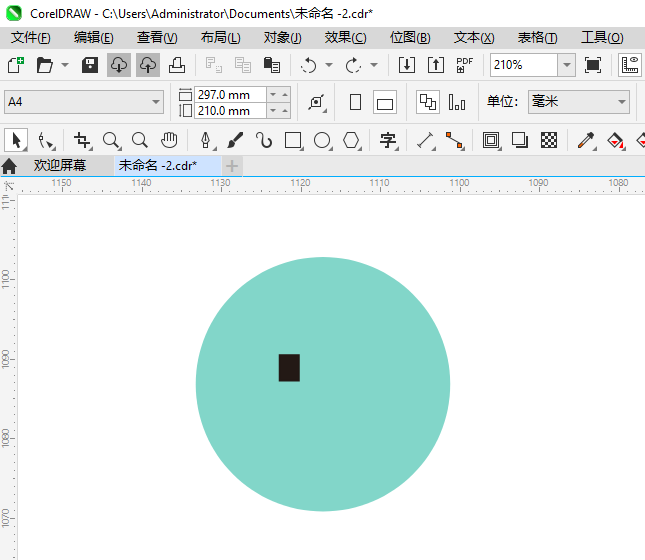Screen dimensions: 645x560
Task: Open the 效果(C) menu
Action: point(346,37)
